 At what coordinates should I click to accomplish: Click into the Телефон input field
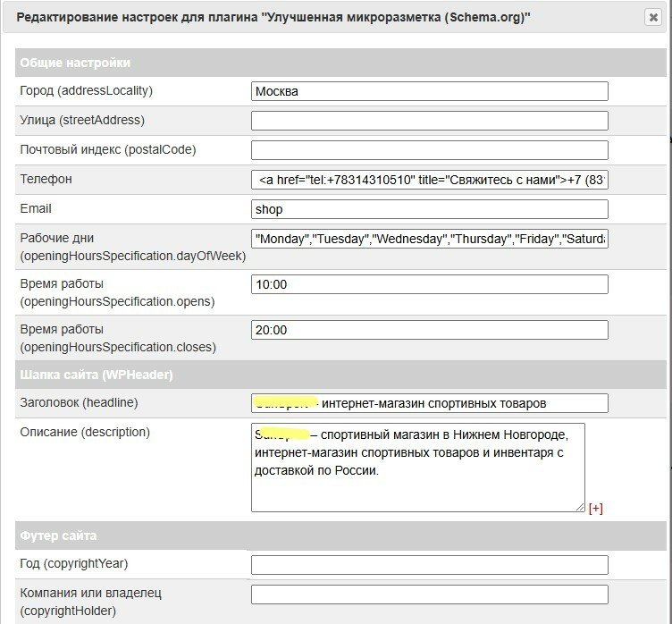click(x=429, y=180)
